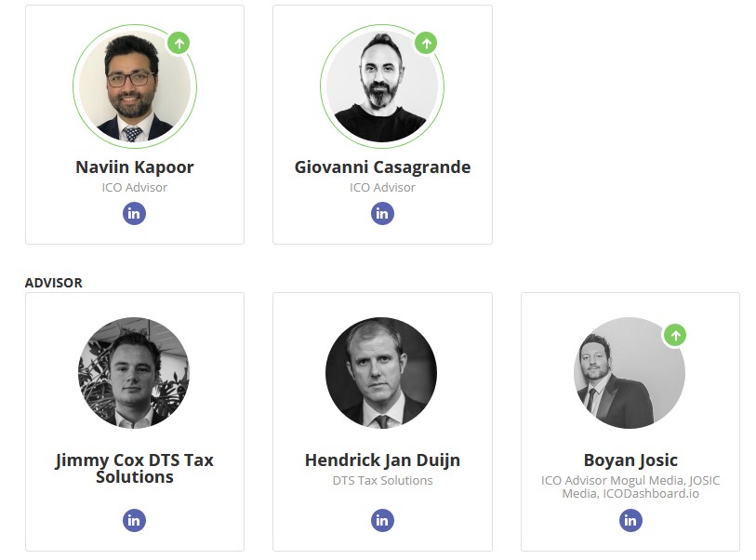Click the ADVISOR section heading

tap(54, 283)
